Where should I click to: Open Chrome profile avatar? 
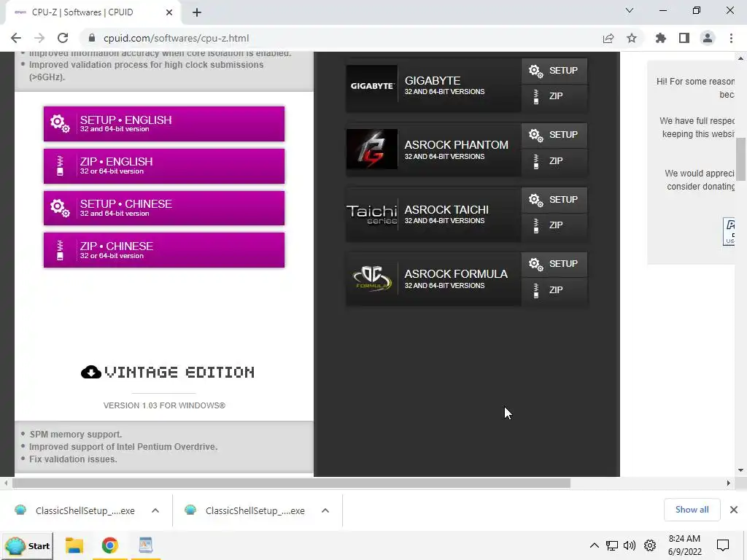(708, 38)
